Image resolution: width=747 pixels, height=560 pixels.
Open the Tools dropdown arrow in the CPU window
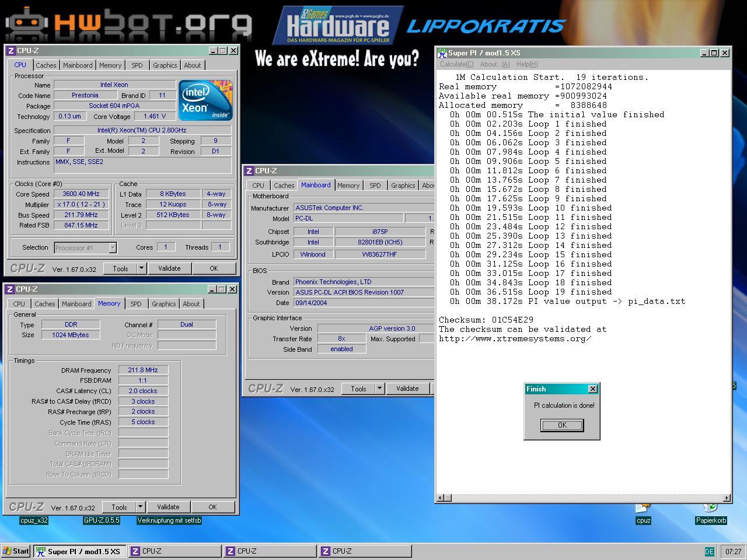point(141,268)
